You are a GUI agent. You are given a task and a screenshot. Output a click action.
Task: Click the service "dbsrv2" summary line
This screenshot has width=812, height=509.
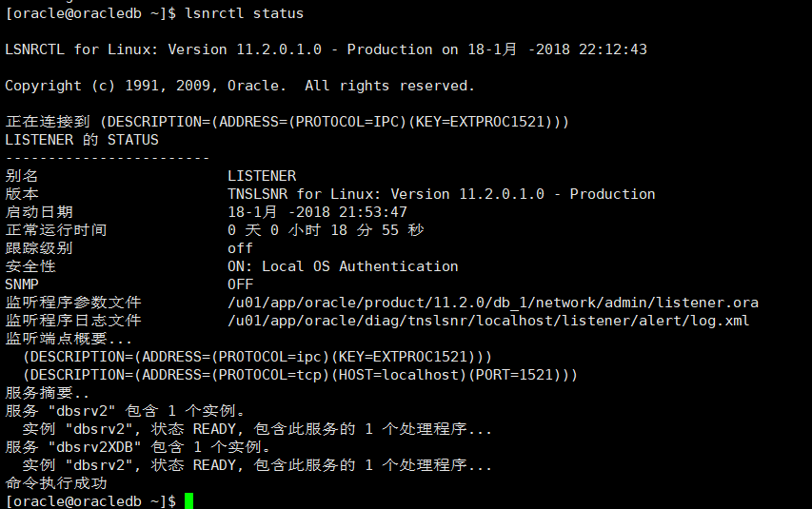point(126,411)
